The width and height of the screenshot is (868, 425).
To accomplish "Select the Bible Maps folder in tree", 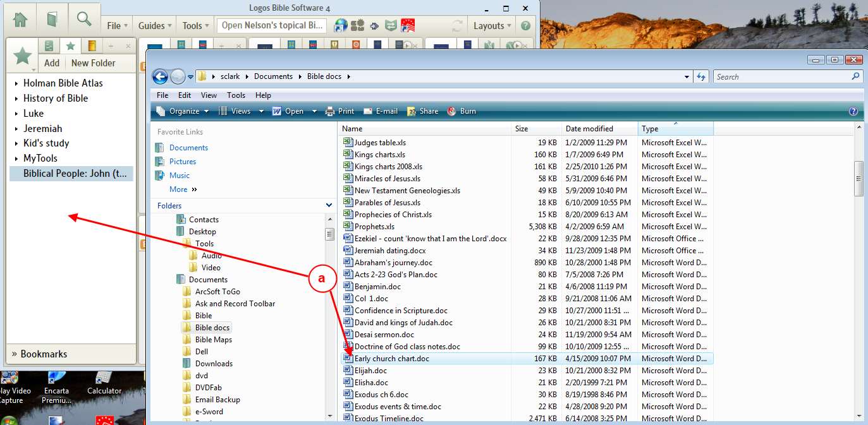I will point(214,340).
